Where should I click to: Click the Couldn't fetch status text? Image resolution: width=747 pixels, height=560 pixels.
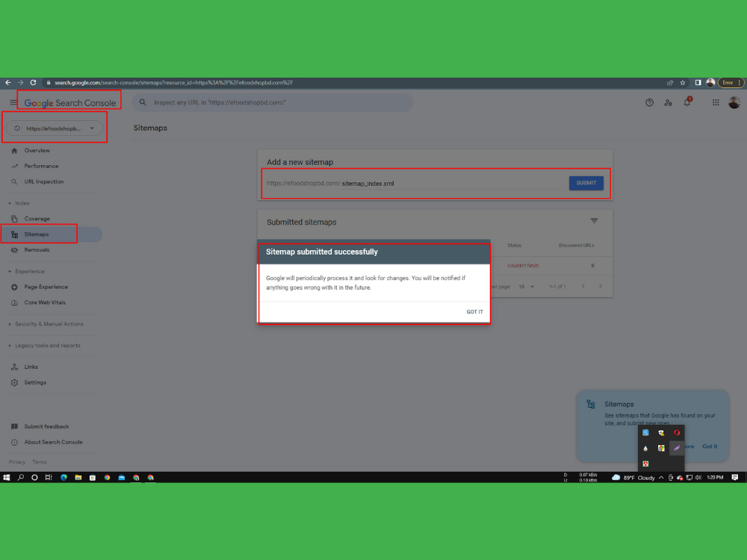pos(523,265)
